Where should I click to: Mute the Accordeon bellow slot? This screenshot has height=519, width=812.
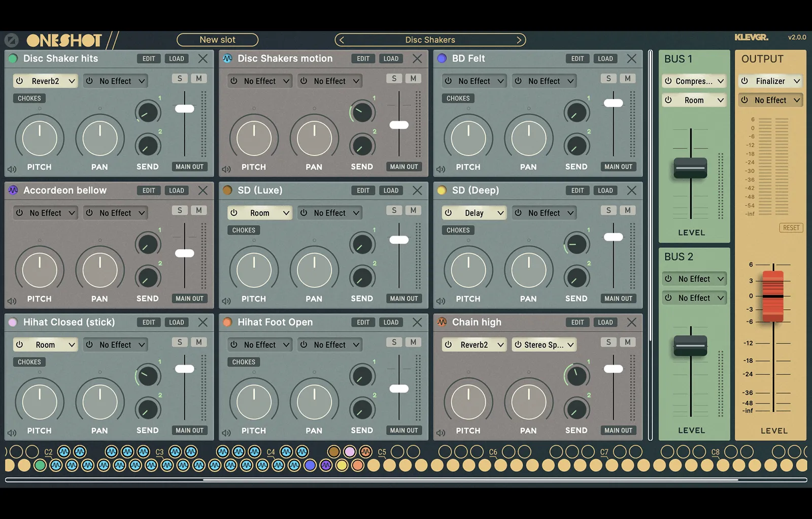[199, 210]
